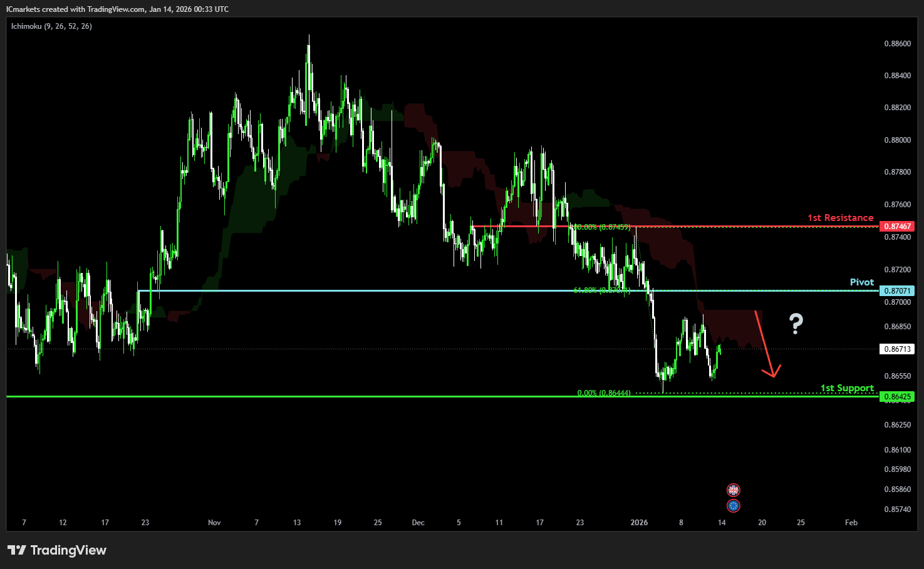Viewport: 924px width, 569px height.
Task: Click the 0.88600 value on the price scale
Action: click(x=897, y=44)
